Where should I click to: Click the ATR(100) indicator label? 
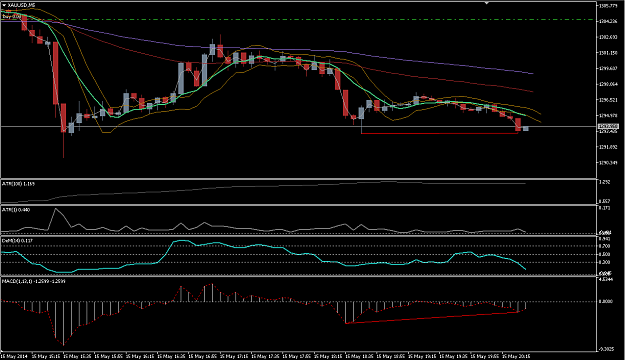click(x=18, y=184)
